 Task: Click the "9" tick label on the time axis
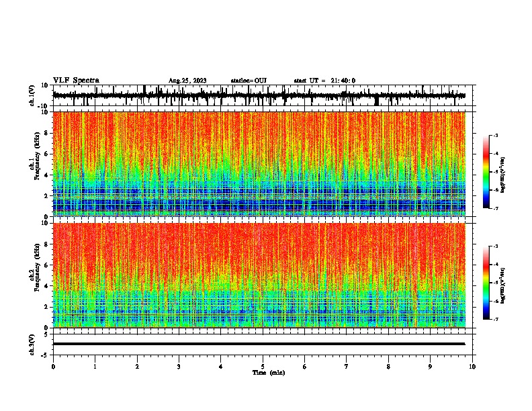click(430, 367)
